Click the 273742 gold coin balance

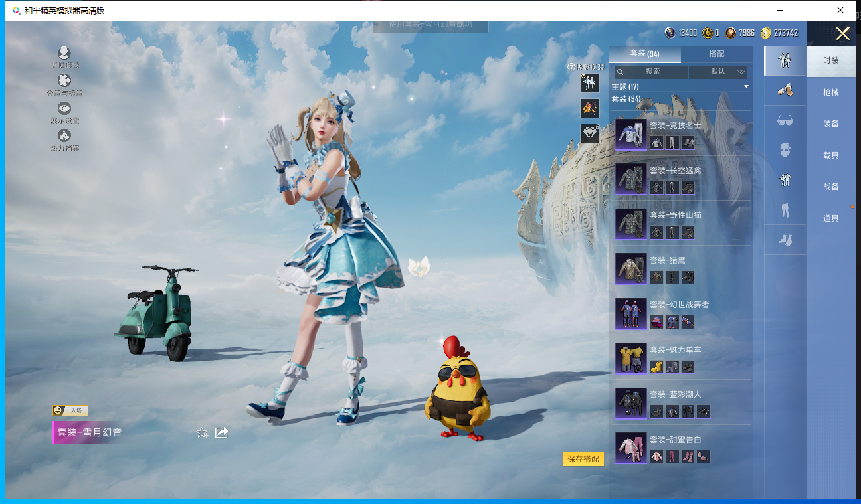(779, 33)
